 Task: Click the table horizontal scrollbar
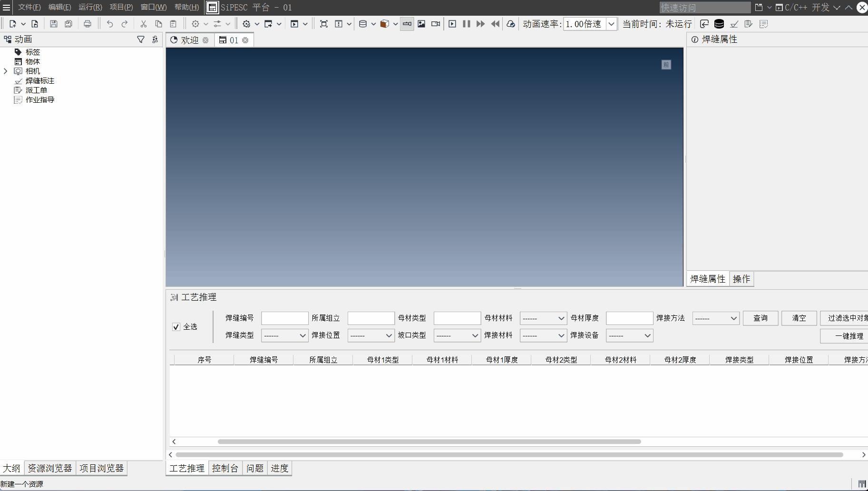[429, 442]
